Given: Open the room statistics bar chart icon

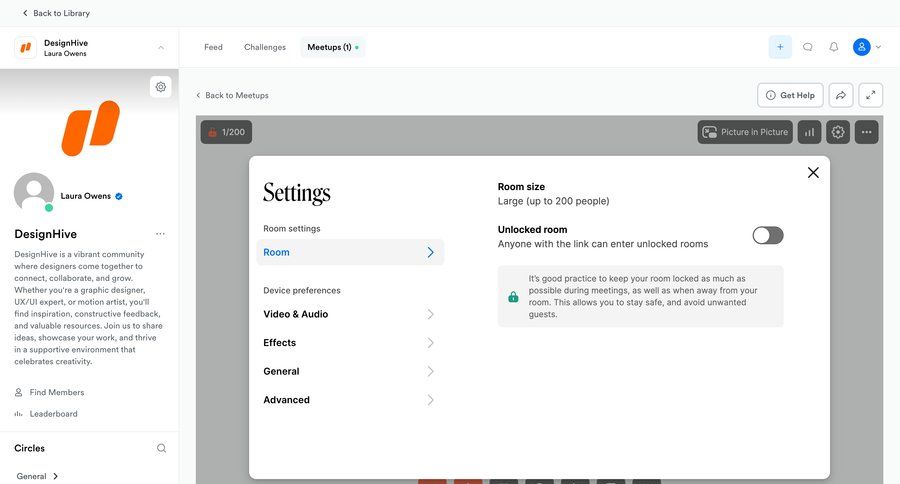Looking at the screenshot, I should 809,132.
